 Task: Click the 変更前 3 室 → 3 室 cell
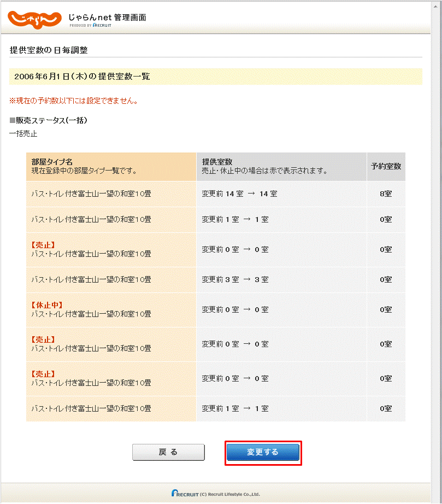[235, 279]
